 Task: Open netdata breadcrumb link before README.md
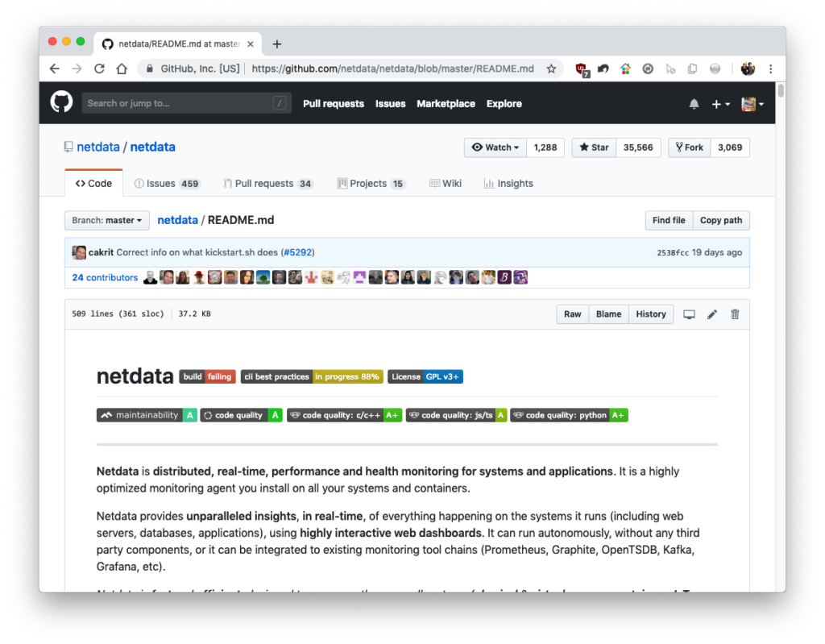(x=178, y=220)
